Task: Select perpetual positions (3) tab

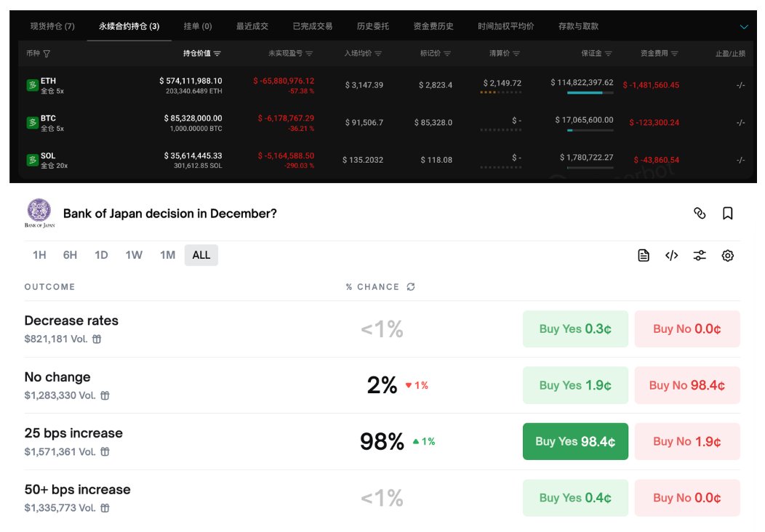Action: coord(129,26)
